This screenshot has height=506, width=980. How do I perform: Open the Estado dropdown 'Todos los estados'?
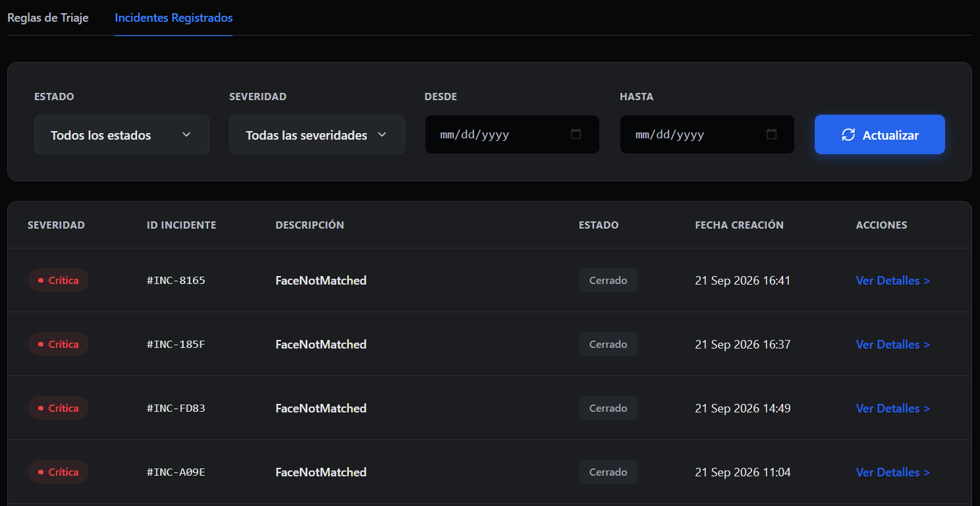[122, 134]
